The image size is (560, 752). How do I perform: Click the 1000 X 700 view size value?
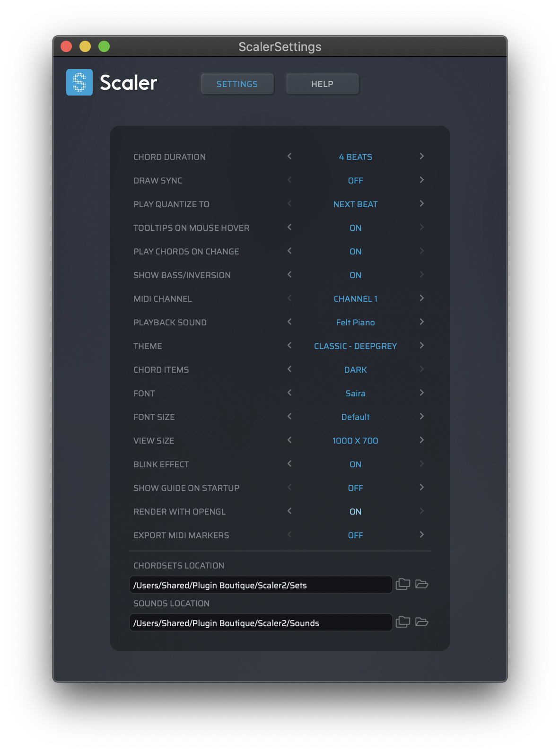click(x=356, y=441)
